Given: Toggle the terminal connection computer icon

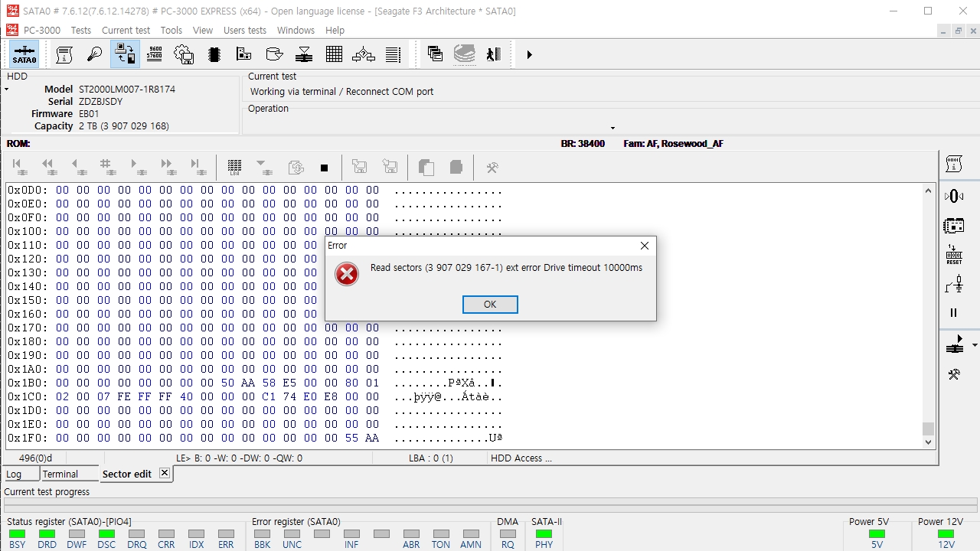Looking at the screenshot, I should click(124, 54).
